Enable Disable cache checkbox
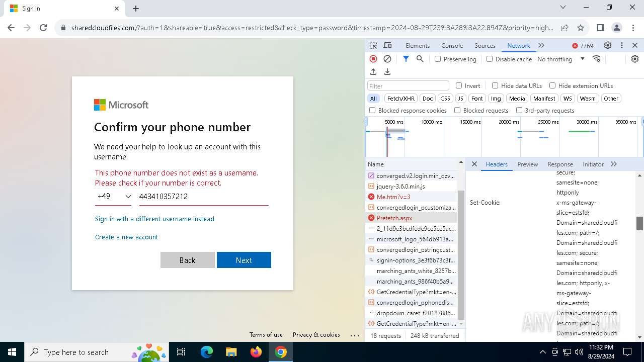The width and height of the screenshot is (644, 362). click(x=490, y=59)
